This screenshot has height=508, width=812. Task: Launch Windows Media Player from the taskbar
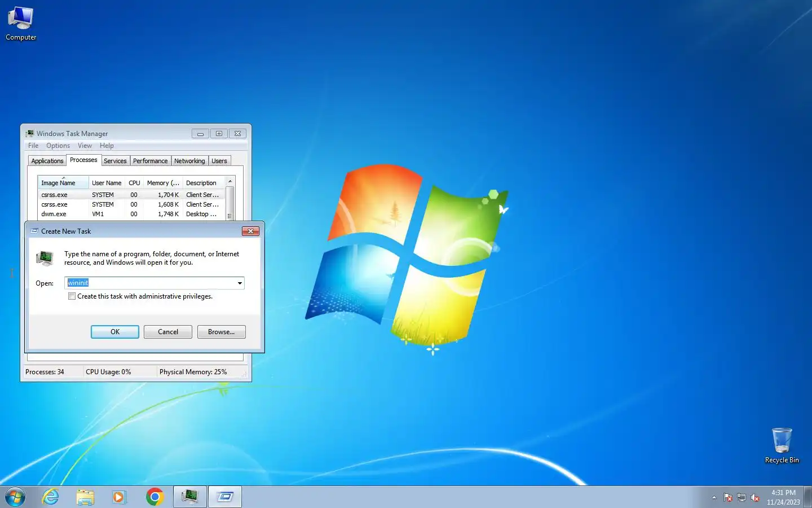pyautogui.click(x=119, y=497)
